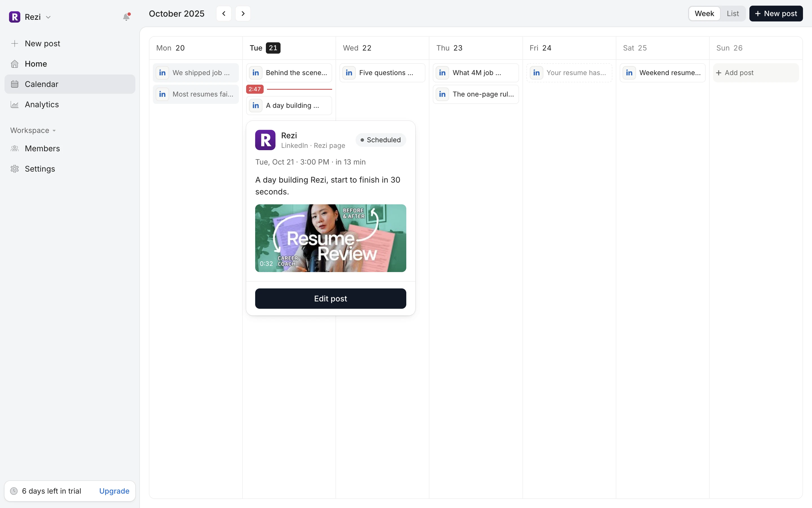This screenshot has height=508, width=812.
Task: Open the 'We shipped job ...' post
Action: pos(196,73)
